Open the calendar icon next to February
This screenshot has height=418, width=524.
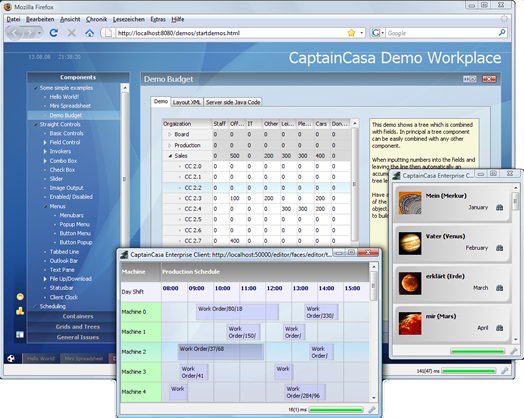click(x=499, y=248)
